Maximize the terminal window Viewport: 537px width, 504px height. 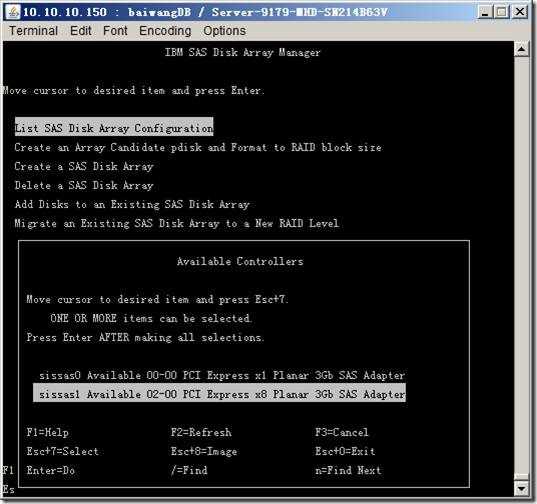point(502,12)
